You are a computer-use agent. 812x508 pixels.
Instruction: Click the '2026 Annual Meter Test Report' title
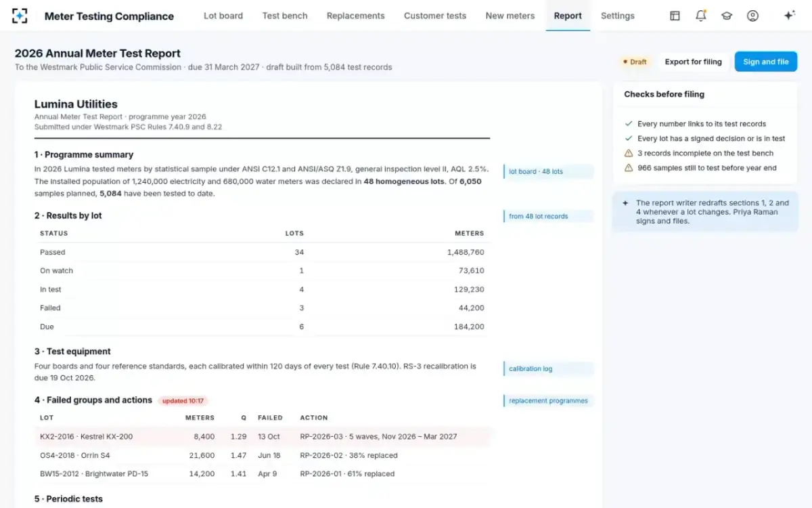pos(97,54)
